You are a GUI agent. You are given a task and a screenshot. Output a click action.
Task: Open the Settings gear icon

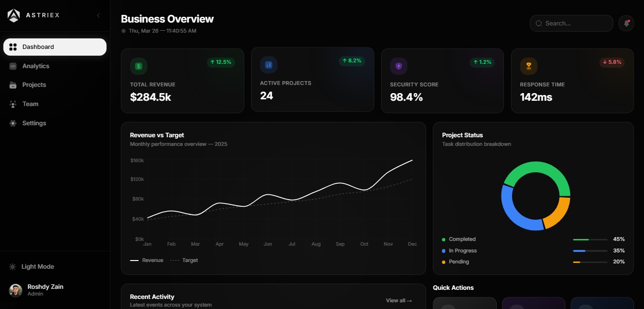tap(12, 123)
